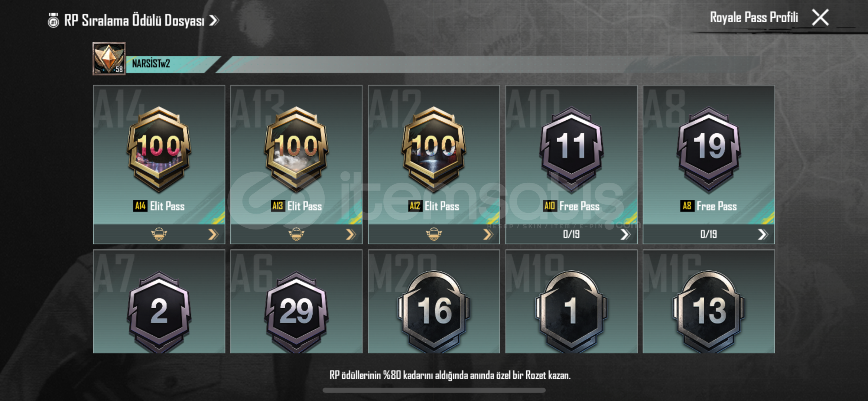Open the A6 badge showing rank 29
The height and width of the screenshot is (401, 868).
[296, 311]
